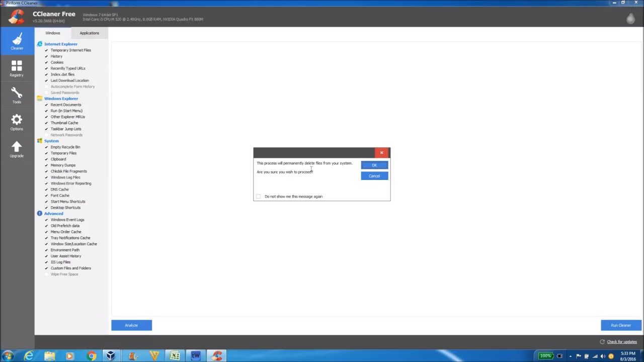
Task: Click the Windows Explorer folder section icon
Action: tap(40, 99)
